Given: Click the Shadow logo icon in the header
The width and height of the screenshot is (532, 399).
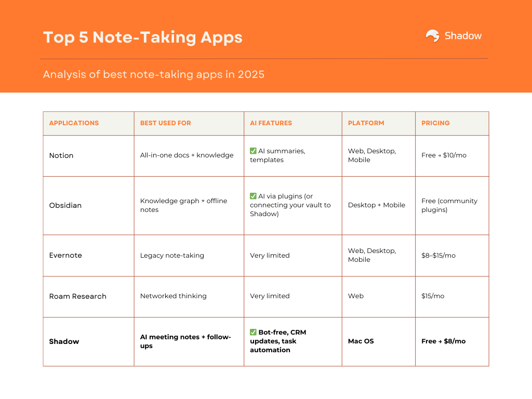Looking at the screenshot, I should (432, 35).
